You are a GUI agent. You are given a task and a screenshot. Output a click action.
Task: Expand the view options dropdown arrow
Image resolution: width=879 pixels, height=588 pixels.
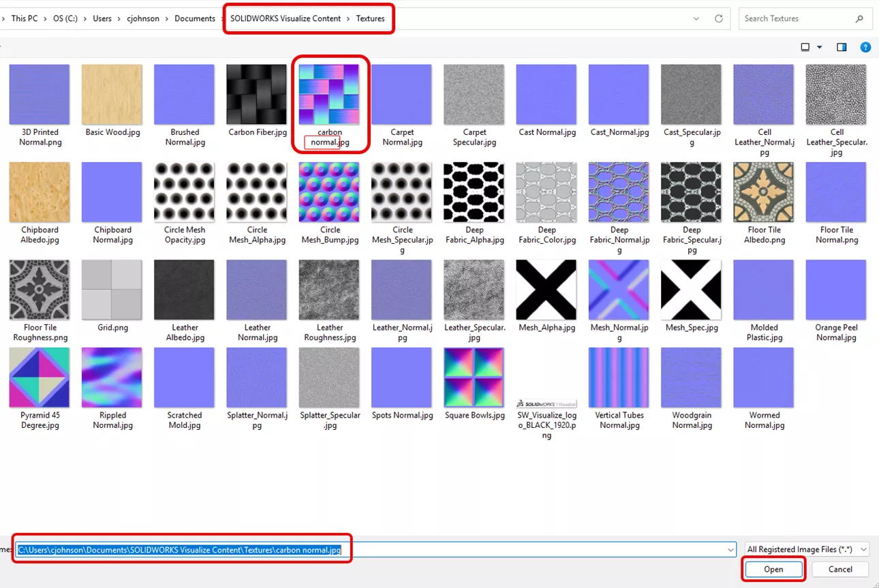click(820, 47)
